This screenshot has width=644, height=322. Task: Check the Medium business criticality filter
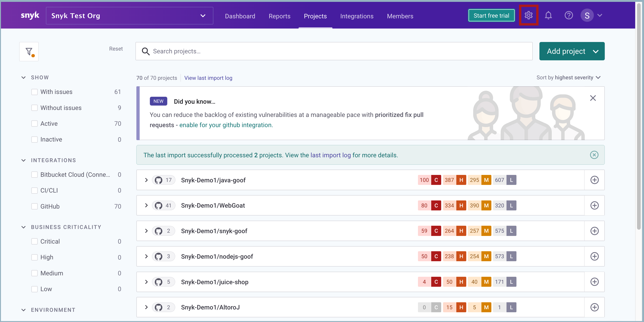click(x=34, y=273)
